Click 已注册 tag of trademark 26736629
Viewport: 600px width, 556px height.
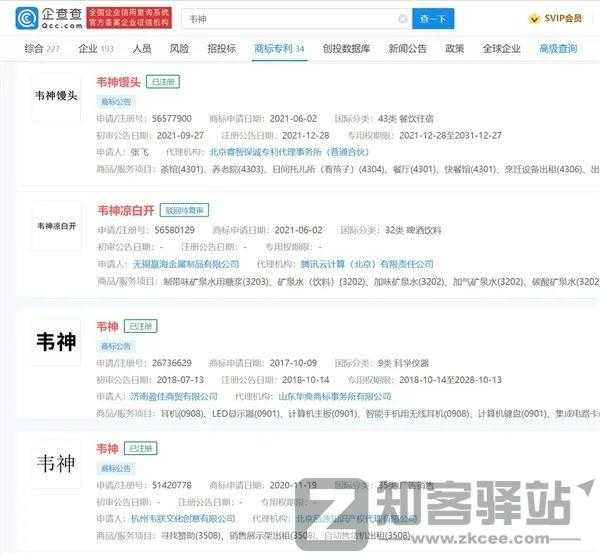[x=141, y=326]
